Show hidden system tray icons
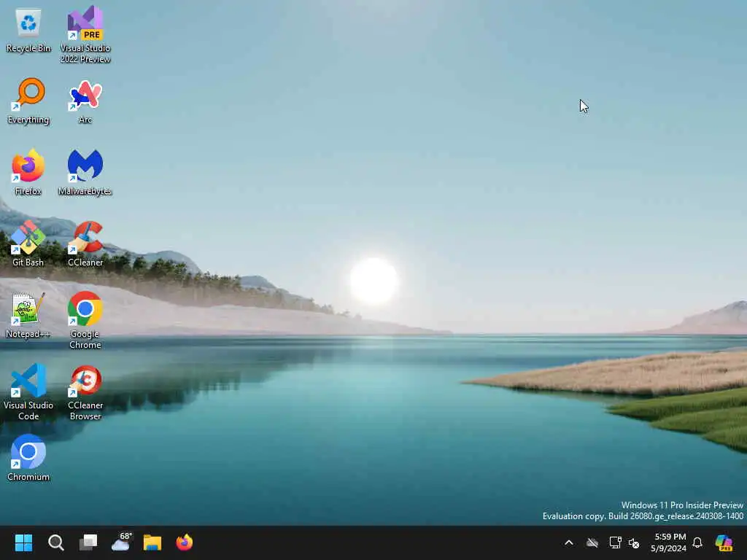Viewport: 747px width, 560px height. coord(569,542)
